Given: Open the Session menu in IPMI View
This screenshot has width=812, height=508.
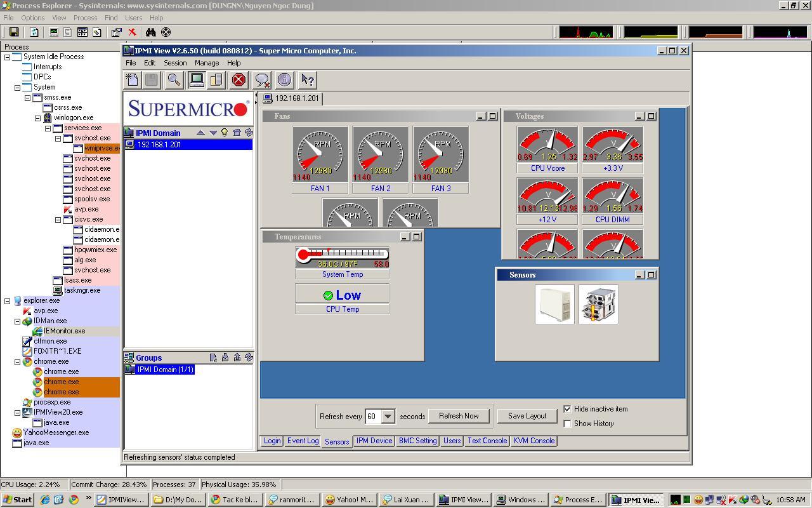Looking at the screenshot, I should (x=175, y=63).
